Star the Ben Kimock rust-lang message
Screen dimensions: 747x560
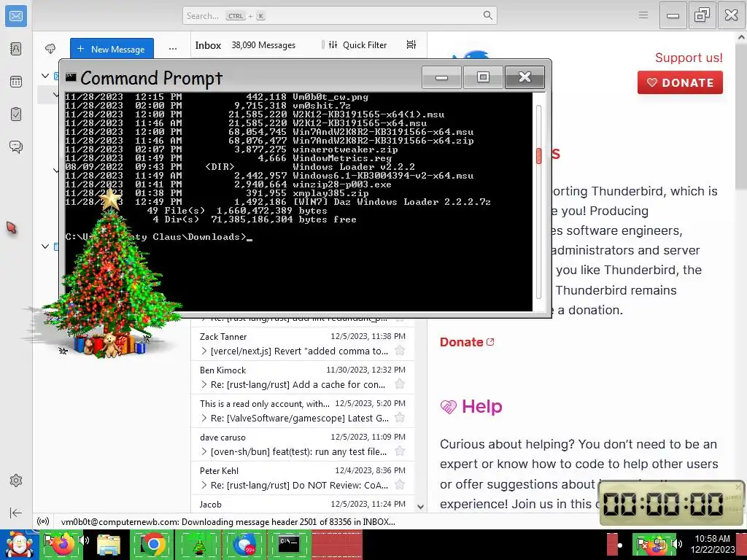400,384
